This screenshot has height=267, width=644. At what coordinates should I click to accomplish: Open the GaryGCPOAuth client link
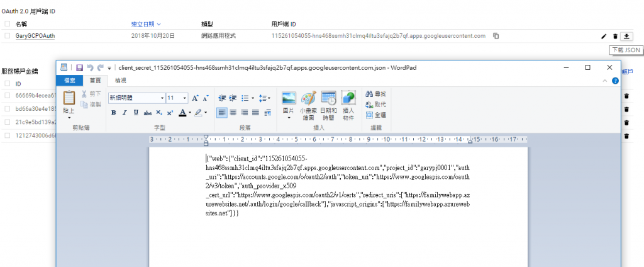click(35, 36)
